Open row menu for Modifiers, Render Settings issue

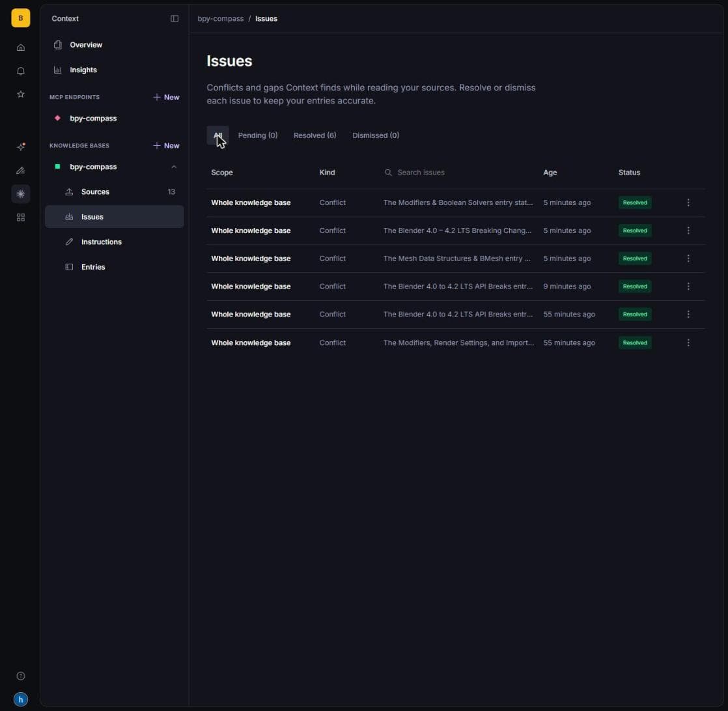(688, 342)
